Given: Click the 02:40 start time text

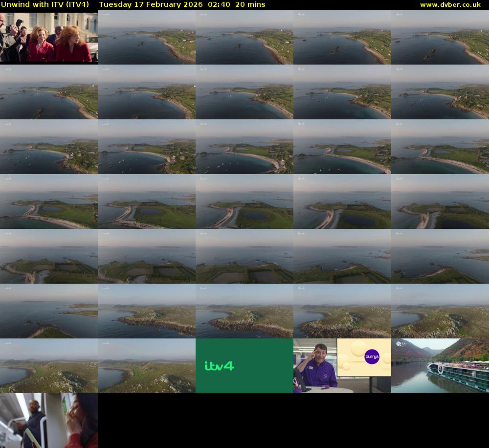Looking at the screenshot, I should coord(217,5).
